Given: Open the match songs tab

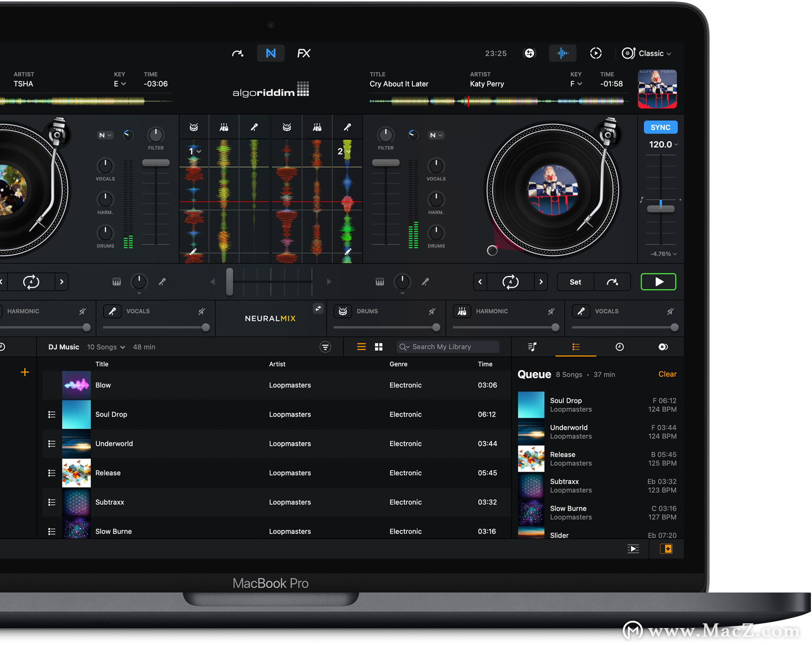Looking at the screenshot, I should pos(532,347).
